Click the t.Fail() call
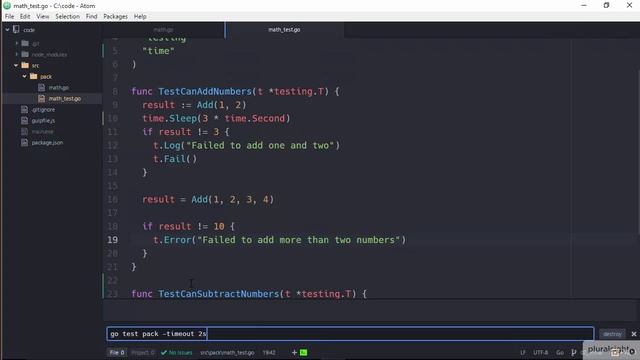640x360 pixels. [x=175, y=159]
